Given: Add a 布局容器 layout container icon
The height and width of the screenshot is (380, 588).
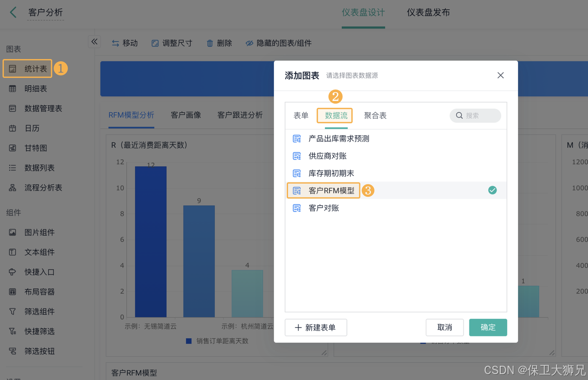Looking at the screenshot, I should (13, 292).
